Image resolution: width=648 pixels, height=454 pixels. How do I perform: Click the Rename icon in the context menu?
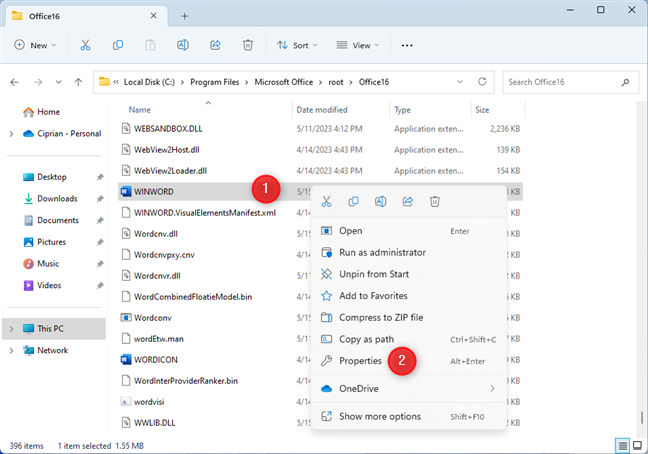381,202
